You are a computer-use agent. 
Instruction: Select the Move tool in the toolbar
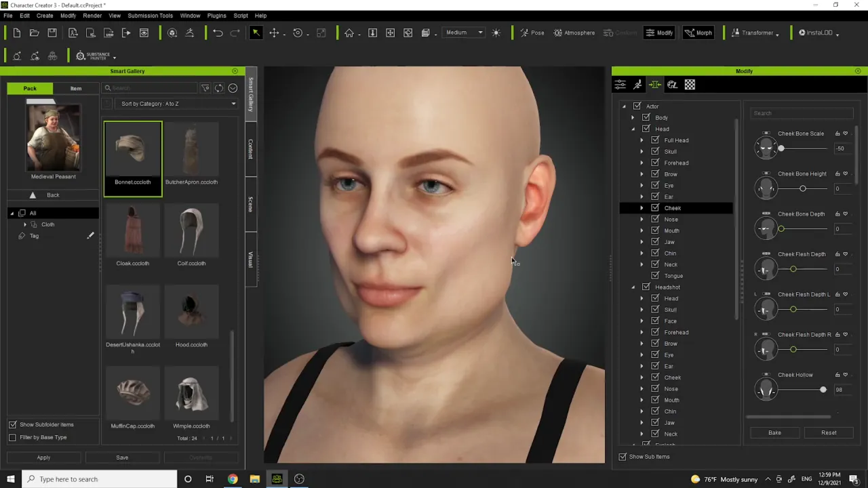(274, 33)
